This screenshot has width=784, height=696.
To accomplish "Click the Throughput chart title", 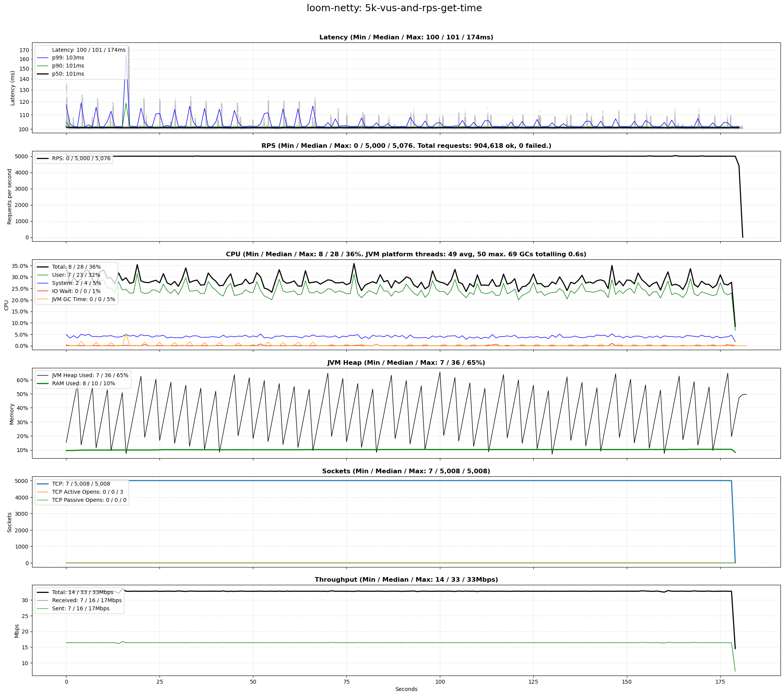I will click(406, 580).
